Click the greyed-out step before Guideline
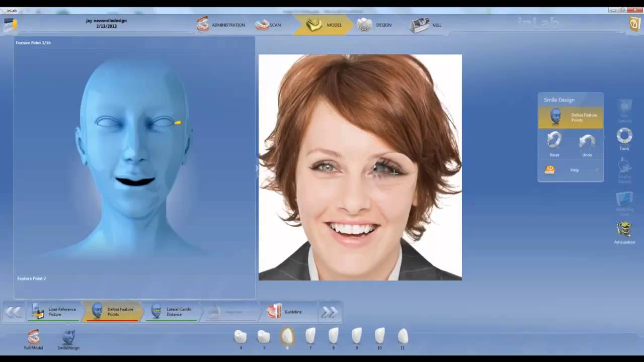The image size is (644, 362). (x=229, y=312)
